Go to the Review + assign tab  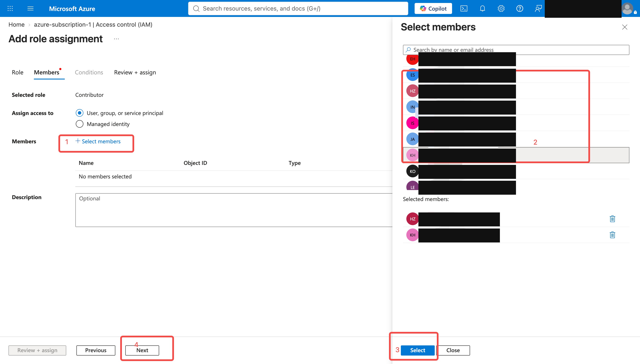pos(135,72)
